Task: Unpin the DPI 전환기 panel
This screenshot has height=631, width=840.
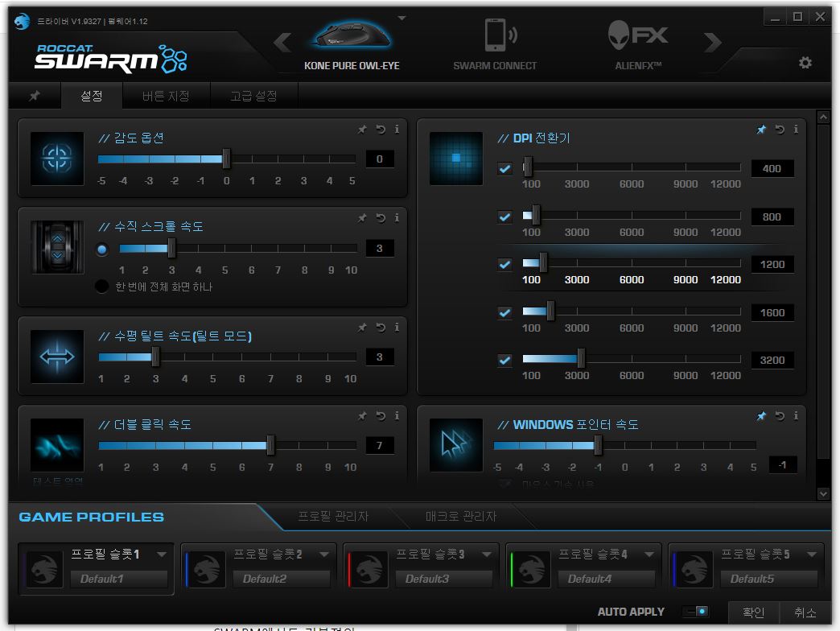Action: (761, 129)
